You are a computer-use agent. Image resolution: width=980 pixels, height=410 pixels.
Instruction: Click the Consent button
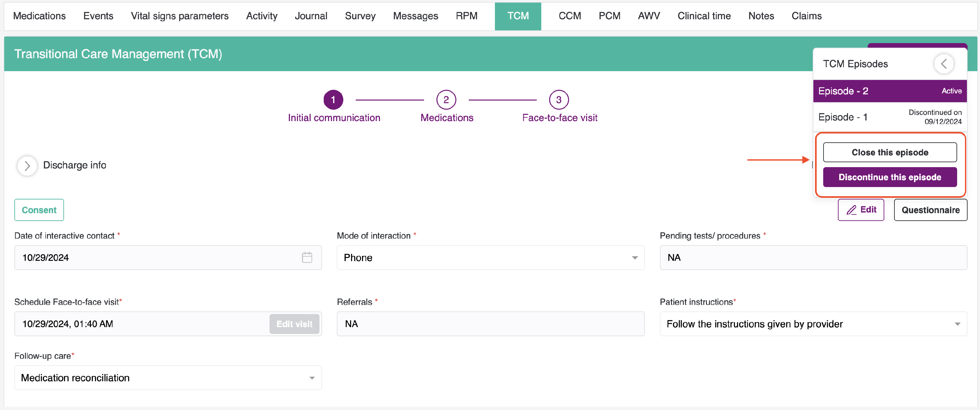click(x=39, y=210)
